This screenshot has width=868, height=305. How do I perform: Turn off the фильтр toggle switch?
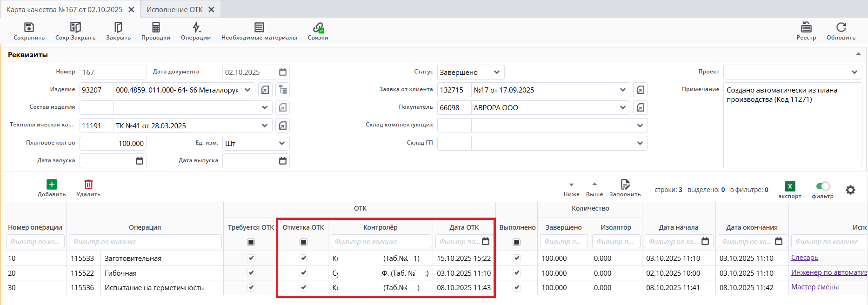(822, 186)
